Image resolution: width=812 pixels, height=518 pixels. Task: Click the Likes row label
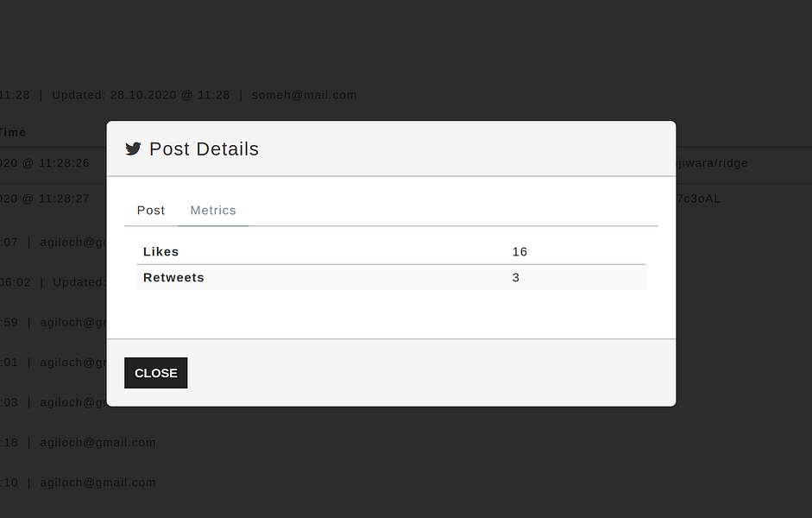click(161, 252)
